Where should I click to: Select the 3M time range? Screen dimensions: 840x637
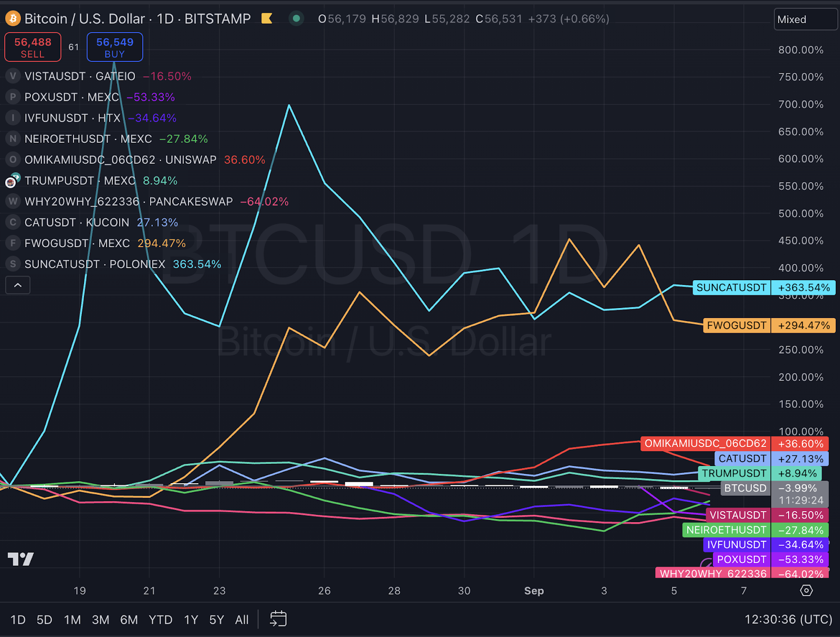(x=100, y=620)
